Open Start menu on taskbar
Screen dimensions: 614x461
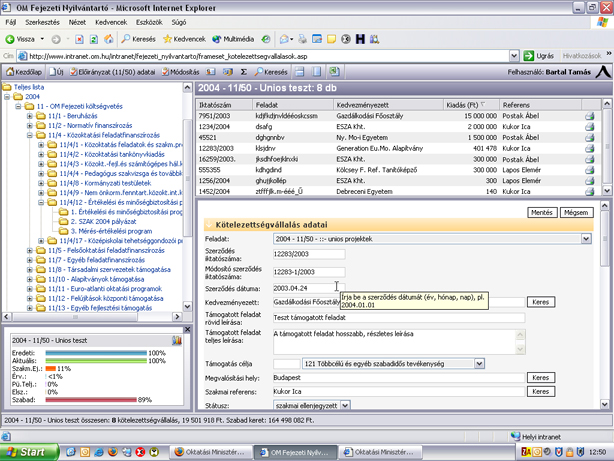point(30,452)
